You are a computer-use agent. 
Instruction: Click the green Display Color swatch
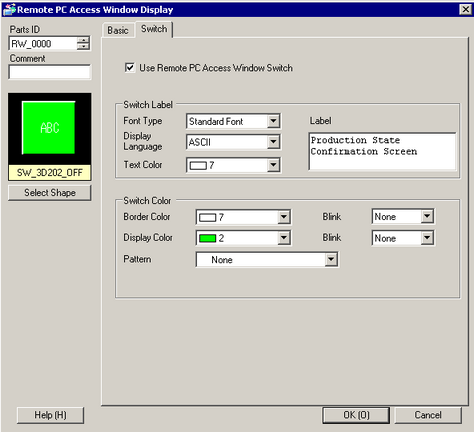pos(207,238)
